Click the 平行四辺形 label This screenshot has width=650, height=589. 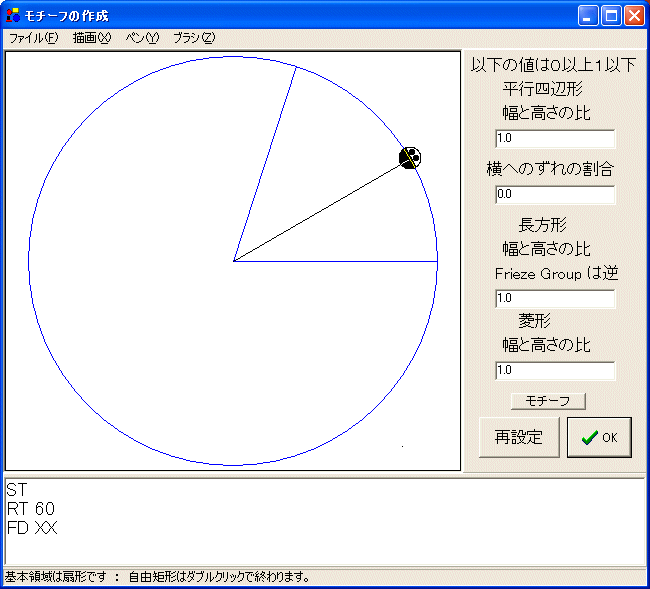coord(543,89)
